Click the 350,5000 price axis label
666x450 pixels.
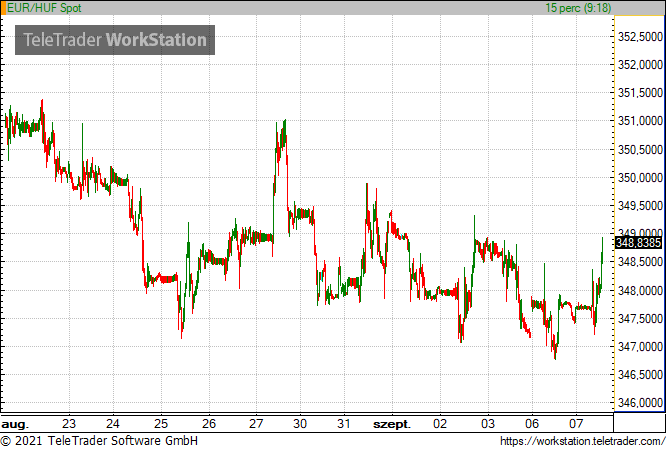(x=640, y=150)
